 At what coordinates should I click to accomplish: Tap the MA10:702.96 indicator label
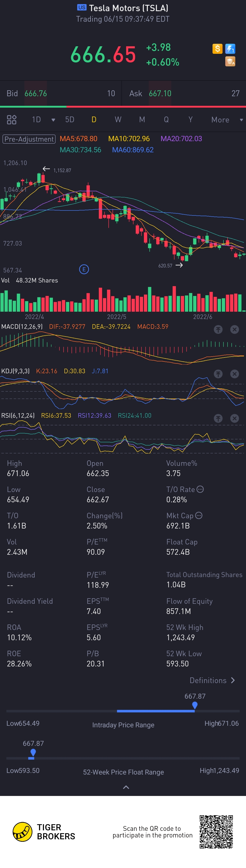click(129, 139)
